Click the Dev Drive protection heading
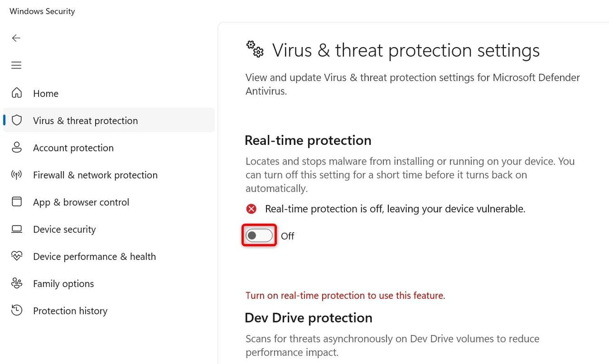The image size is (609, 364). pyautogui.click(x=308, y=317)
